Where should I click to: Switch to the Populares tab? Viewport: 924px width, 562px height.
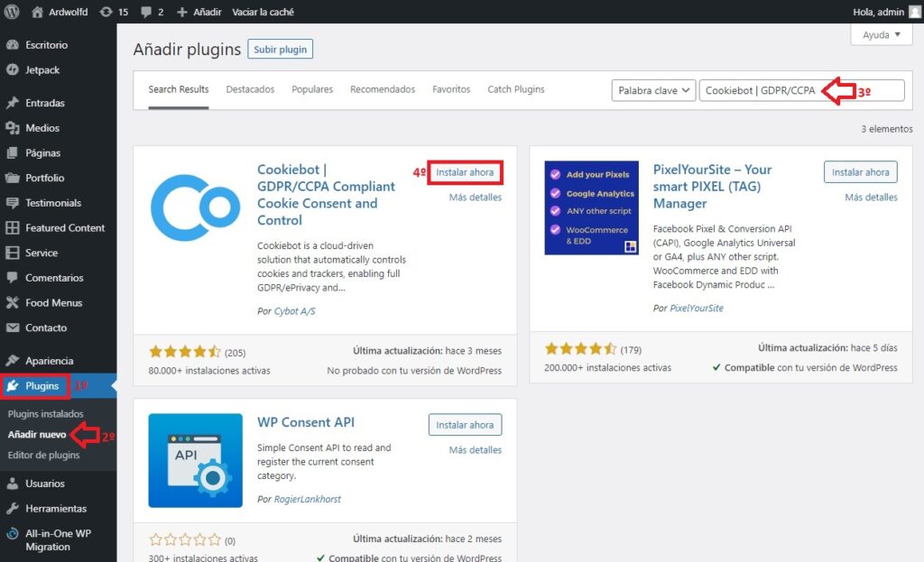coord(312,89)
